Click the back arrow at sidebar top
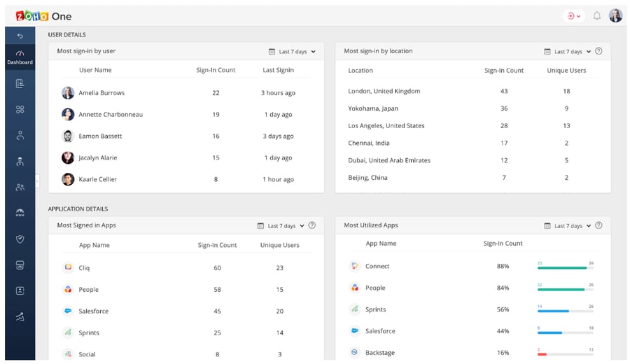Image resolution: width=630 pixels, height=364 pixels. click(20, 36)
